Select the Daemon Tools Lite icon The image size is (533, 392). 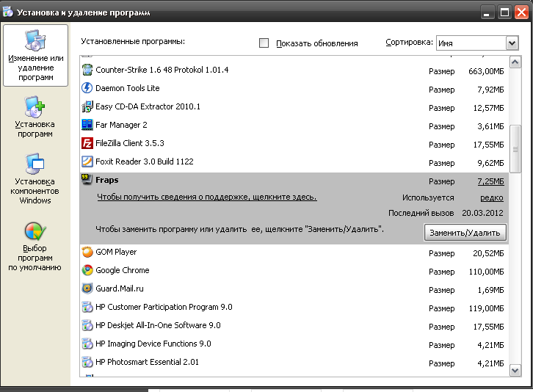tap(87, 88)
